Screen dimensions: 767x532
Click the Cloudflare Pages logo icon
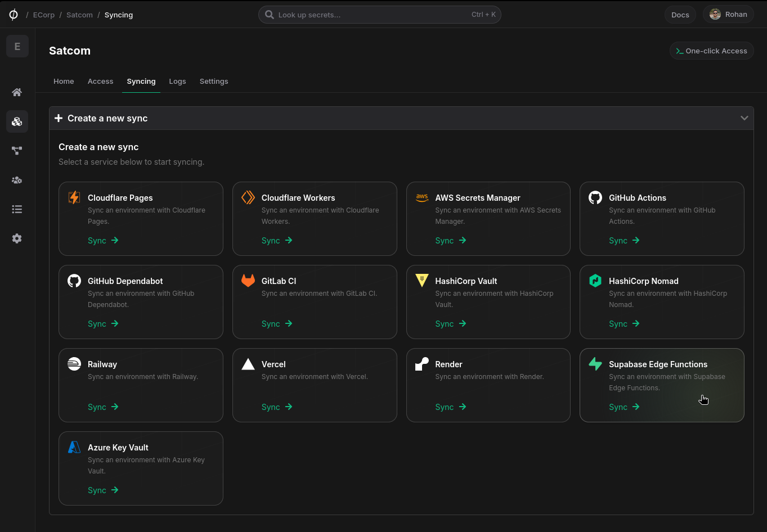tap(74, 197)
